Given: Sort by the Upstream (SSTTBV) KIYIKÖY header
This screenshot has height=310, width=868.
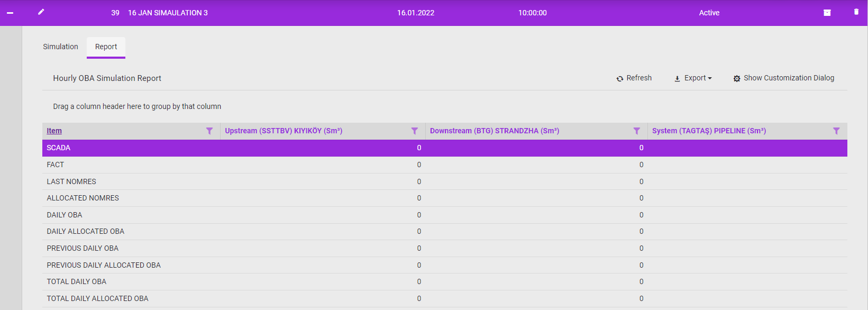Looking at the screenshot, I should coord(284,131).
